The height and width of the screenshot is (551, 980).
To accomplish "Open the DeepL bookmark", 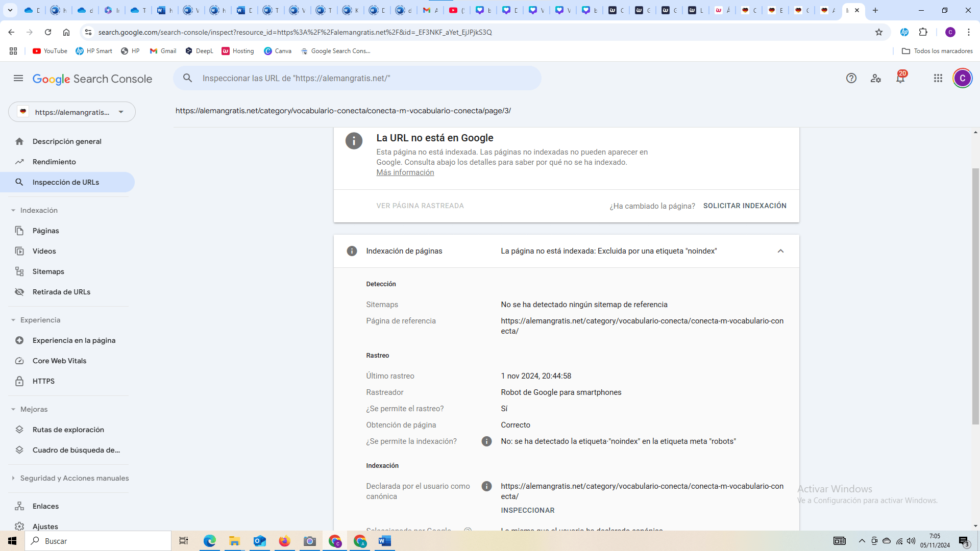I will click(x=199, y=51).
